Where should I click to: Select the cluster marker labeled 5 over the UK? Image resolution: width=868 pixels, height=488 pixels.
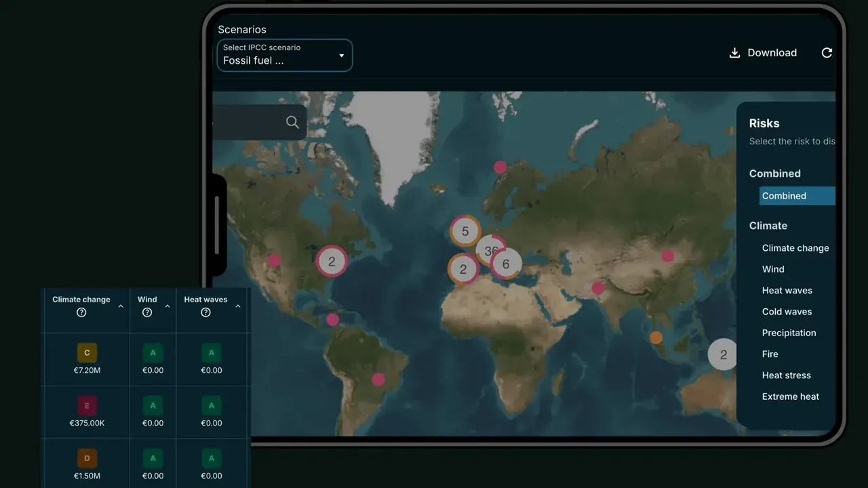click(465, 231)
